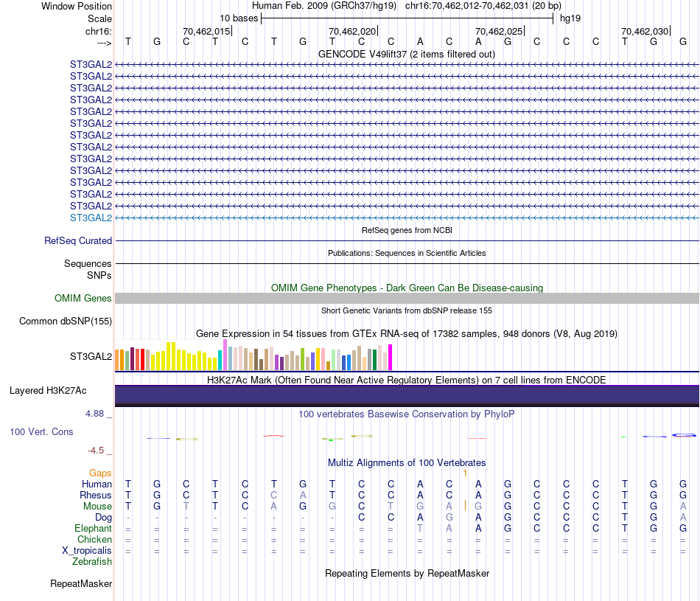Click ST3GAL2 label beside the GTEx expression bars
The width and height of the screenshot is (700, 601).
pyautogui.click(x=91, y=356)
